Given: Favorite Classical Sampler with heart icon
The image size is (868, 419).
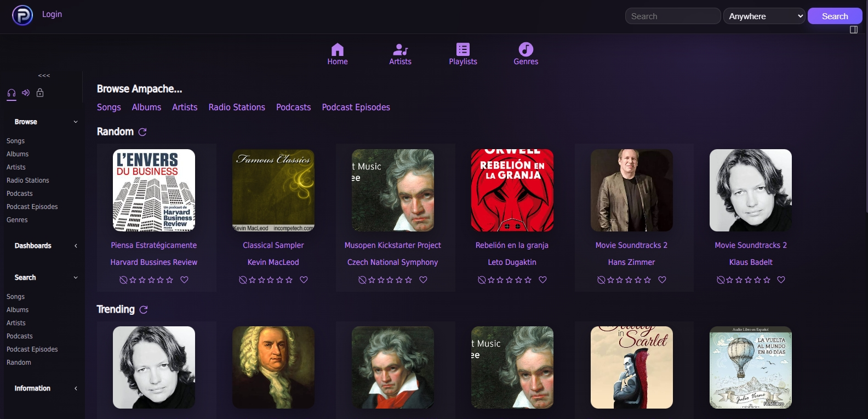Looking at the screenshot, I should (x=304, y=280).
